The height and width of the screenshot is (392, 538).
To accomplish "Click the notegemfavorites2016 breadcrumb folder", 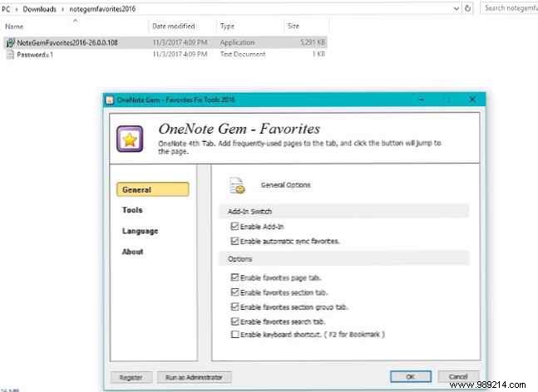I will click(x=102, y=9).
